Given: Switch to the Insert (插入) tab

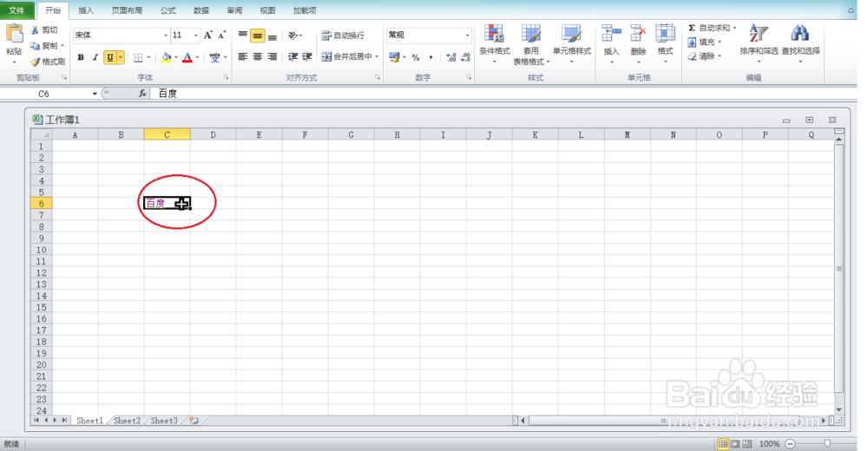Looking at the screenshot, I should 86,10.
